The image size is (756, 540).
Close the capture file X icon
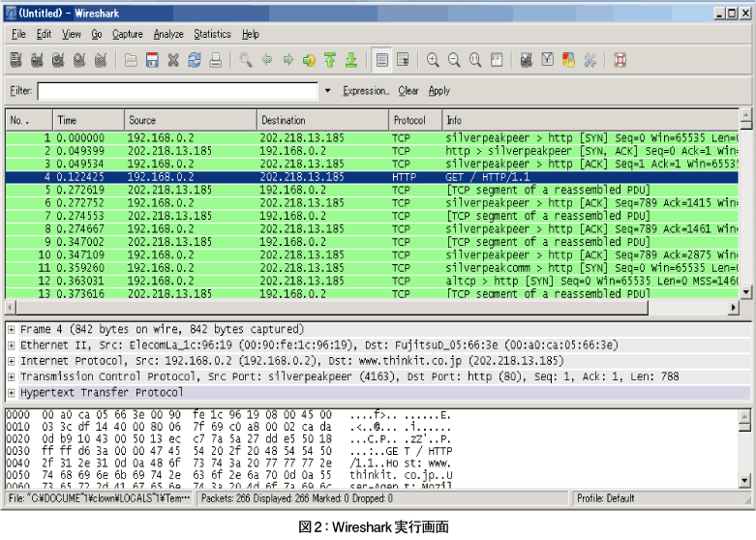click(x=173, y=60)
